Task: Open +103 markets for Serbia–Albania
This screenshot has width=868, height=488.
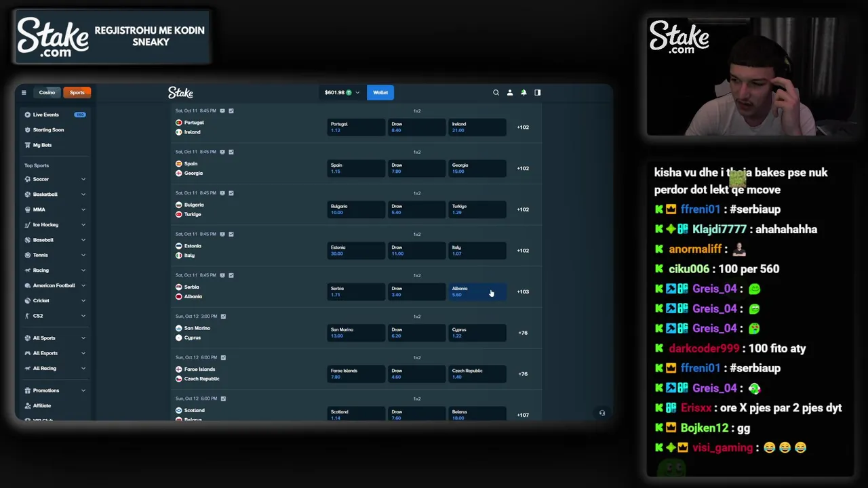Action: coord(523,291)
